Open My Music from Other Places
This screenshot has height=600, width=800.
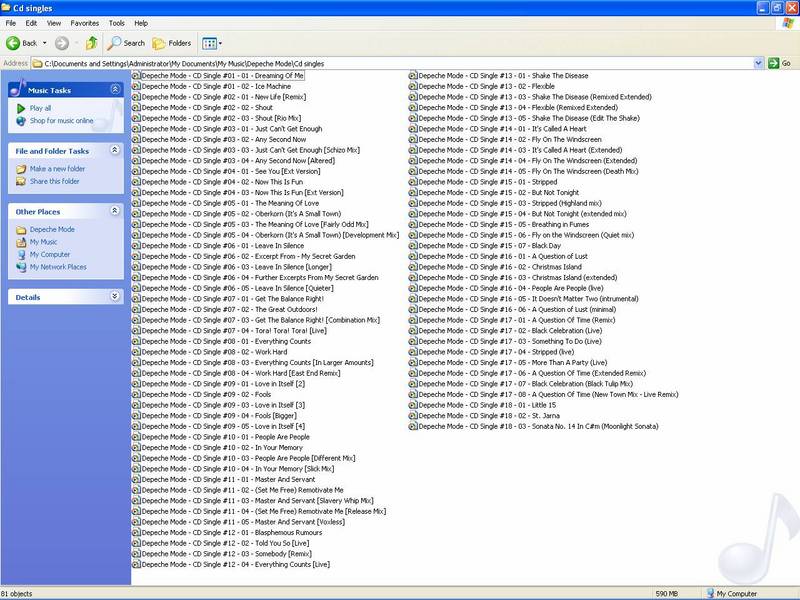pos(43,242)
